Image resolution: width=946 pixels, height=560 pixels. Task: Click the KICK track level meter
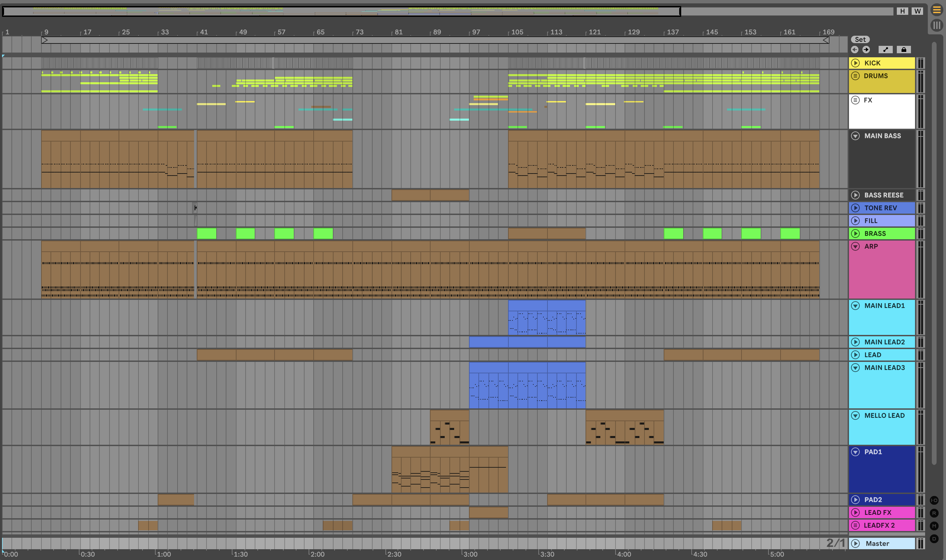tap(921, 63)
